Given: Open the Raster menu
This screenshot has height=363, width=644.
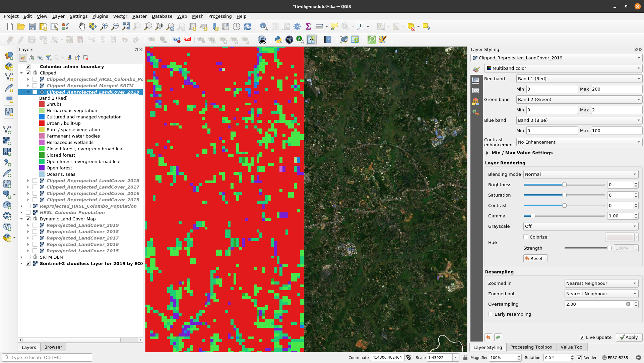Looking at the screenshot, I should click(x=139, y=16).
